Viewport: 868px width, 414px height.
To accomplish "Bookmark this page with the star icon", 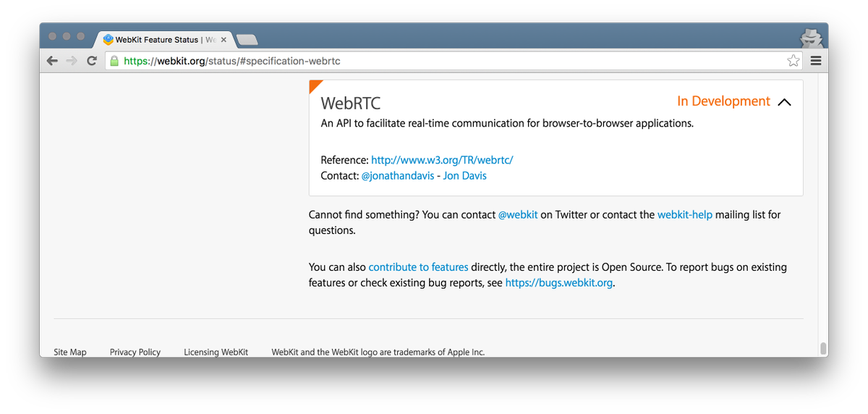I will coord(793,61).
